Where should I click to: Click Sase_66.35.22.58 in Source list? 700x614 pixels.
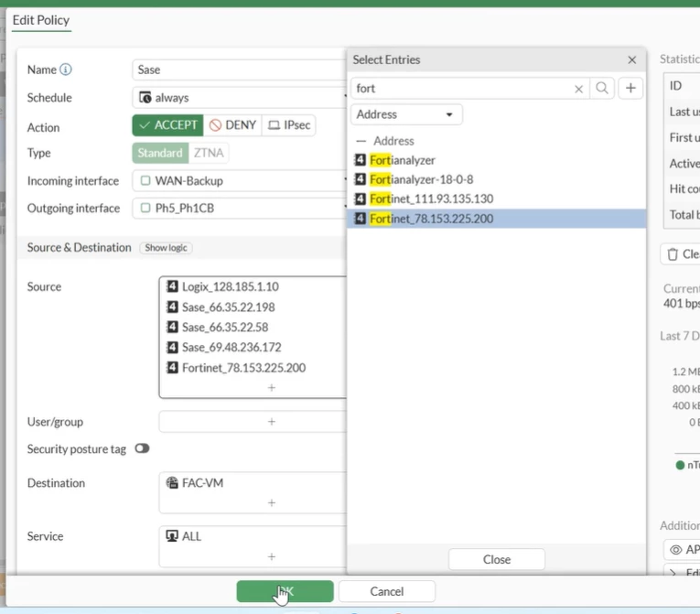coord(225,327)
